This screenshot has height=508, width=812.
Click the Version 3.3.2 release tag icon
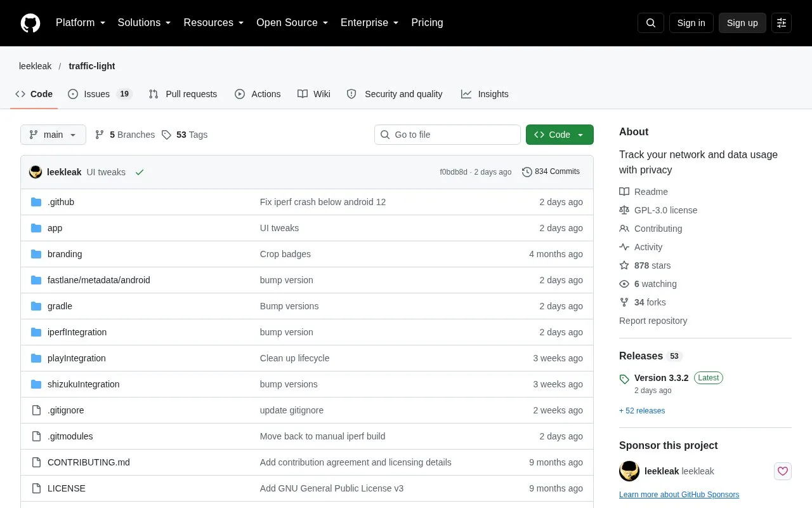point(624,379)
